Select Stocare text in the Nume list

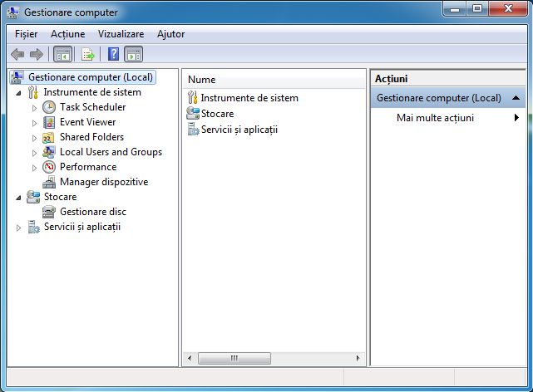point(217,114)
